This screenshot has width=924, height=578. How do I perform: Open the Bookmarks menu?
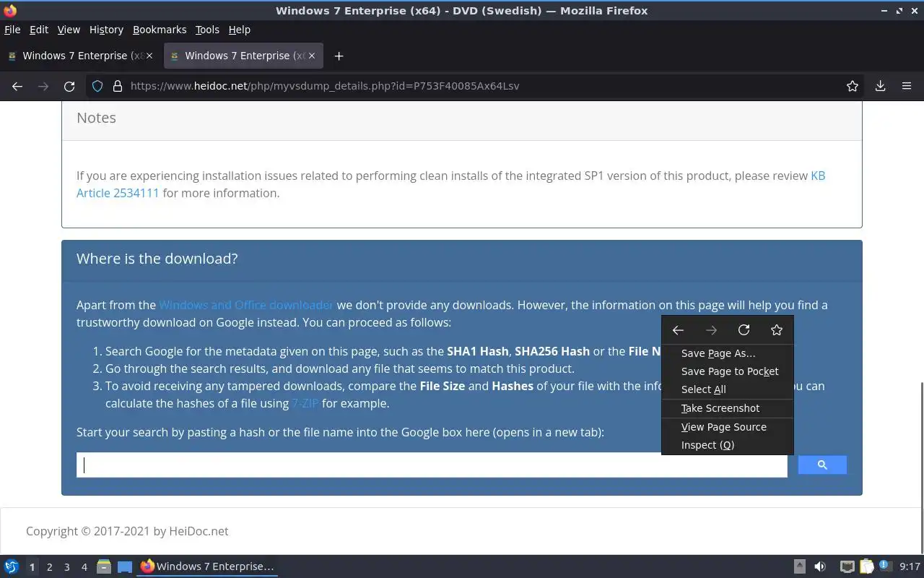point(160,30)
